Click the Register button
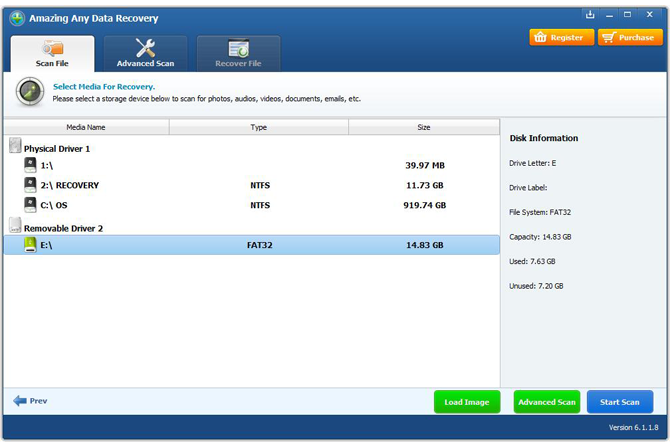Image resolution: width=670 pixels, height=447 pixels. pos(561,38)
